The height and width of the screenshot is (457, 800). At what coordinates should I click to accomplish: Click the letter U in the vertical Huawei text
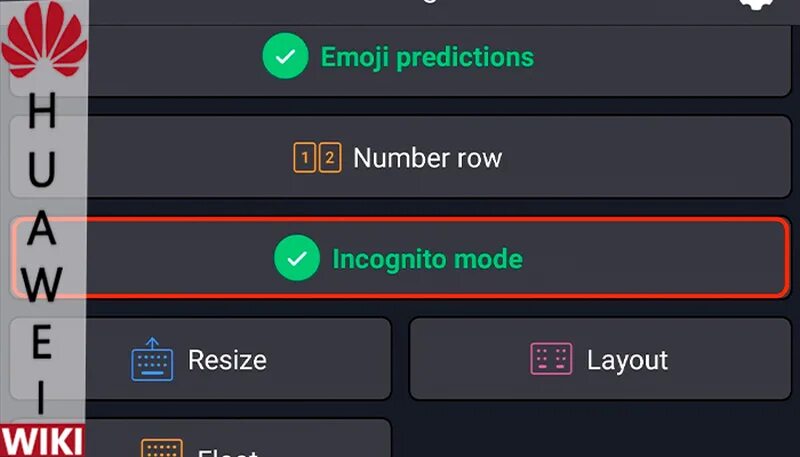[x=42, y=173]
